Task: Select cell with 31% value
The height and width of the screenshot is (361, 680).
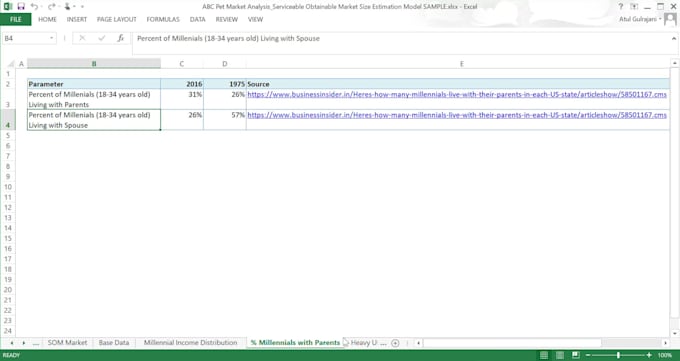Action: 182,99
